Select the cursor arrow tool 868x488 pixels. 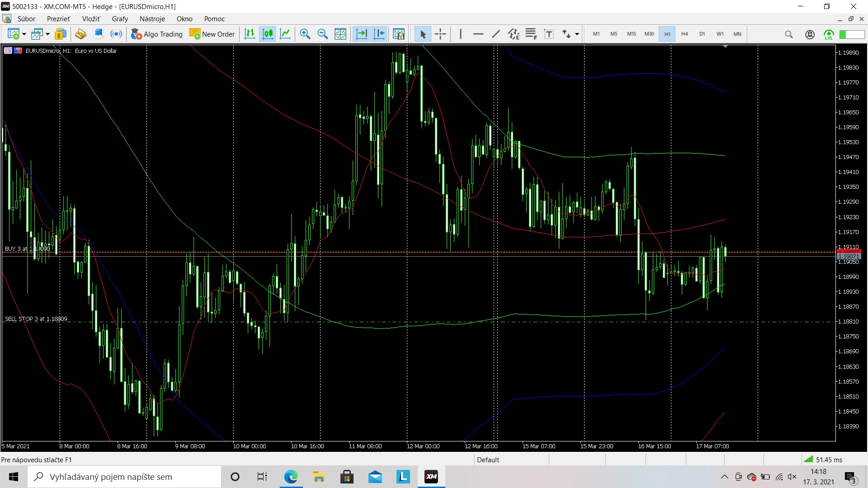click(x=423, y=34)
